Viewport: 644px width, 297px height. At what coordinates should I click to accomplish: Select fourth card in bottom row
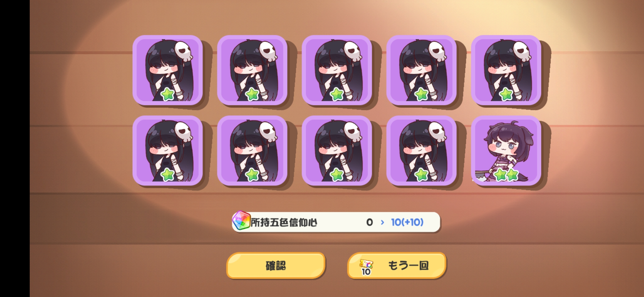421,150
